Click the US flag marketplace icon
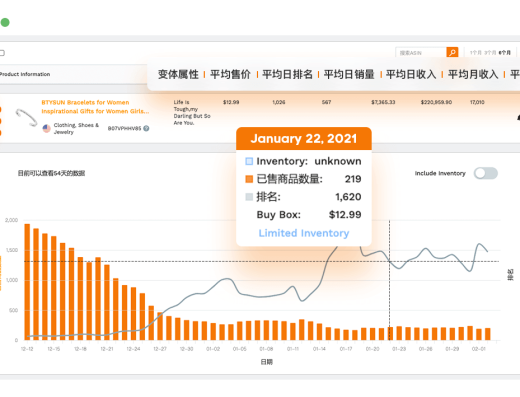520x397 pixels. [x=47, y=128]
